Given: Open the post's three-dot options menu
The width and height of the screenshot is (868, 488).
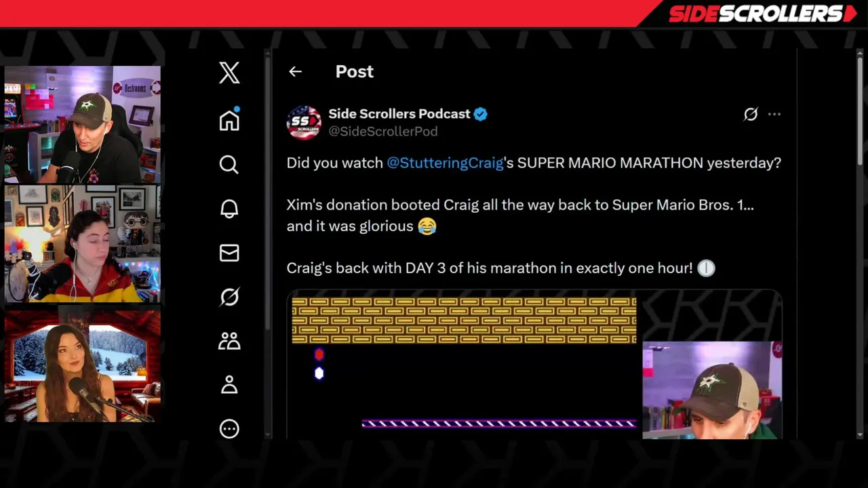Looking at the screenshot, I should tap(774, 114).
